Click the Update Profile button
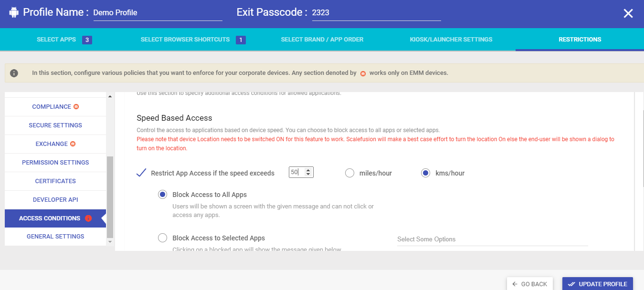The image size is (644, 290). pyautogui.click(x=598, y=284)
